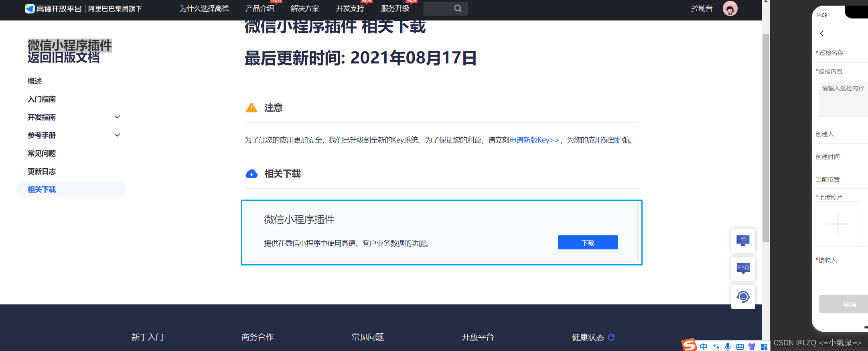868x351 pixels.
Task: Select 概述 in the sidebar
Action: [34, 81]
